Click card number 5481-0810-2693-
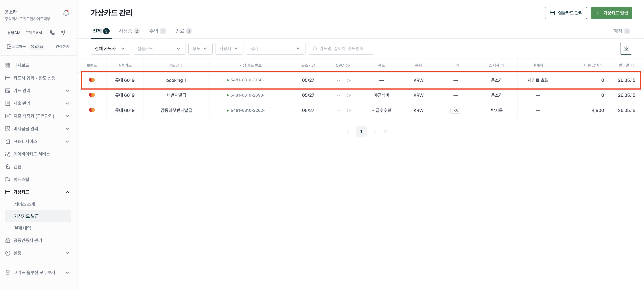 [247, 95]
